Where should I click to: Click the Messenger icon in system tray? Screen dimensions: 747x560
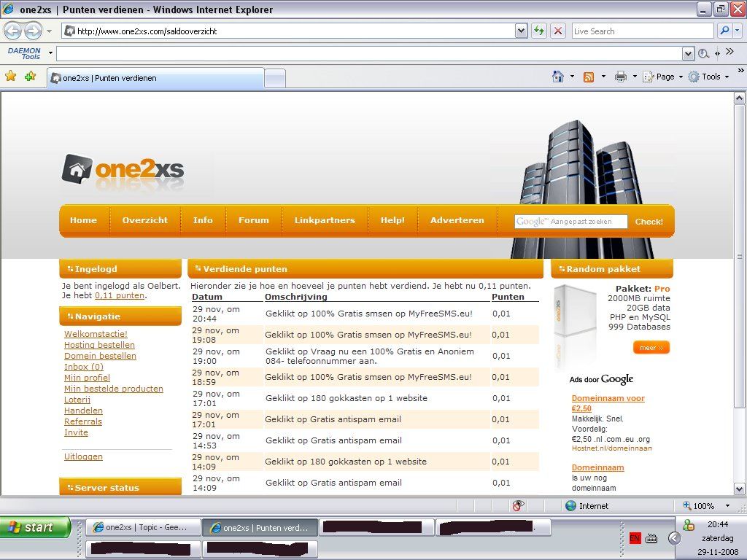point(689,525)
